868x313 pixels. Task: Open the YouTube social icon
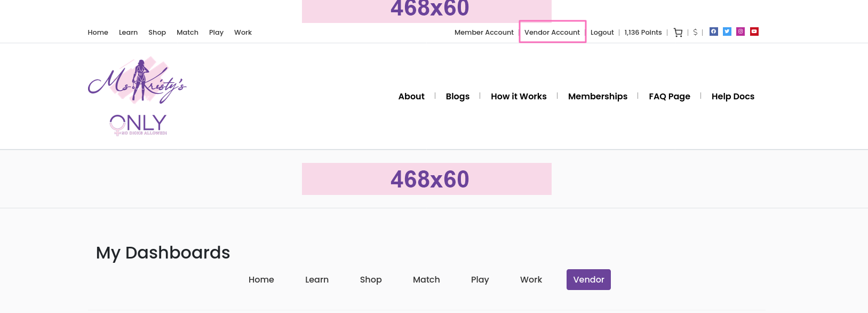point(754,32)
